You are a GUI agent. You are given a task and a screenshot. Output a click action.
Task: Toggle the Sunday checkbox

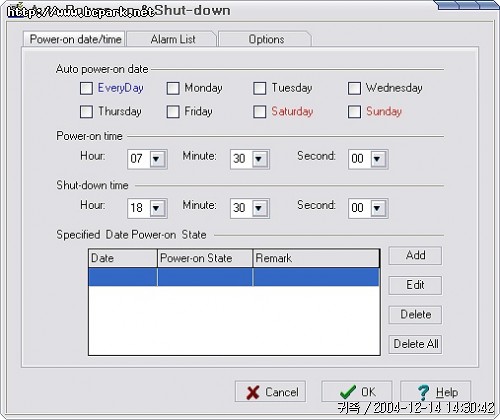pyautogui.click(x=354, y=112)
